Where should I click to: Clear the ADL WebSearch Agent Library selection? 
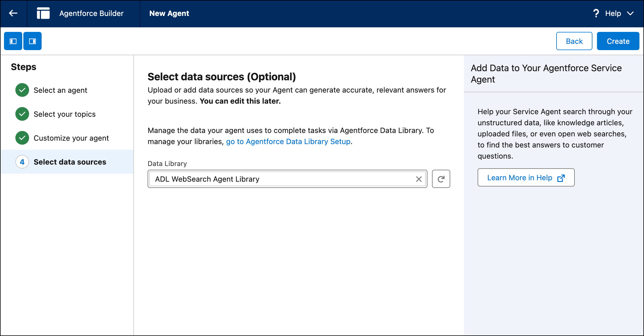(419, 179)
